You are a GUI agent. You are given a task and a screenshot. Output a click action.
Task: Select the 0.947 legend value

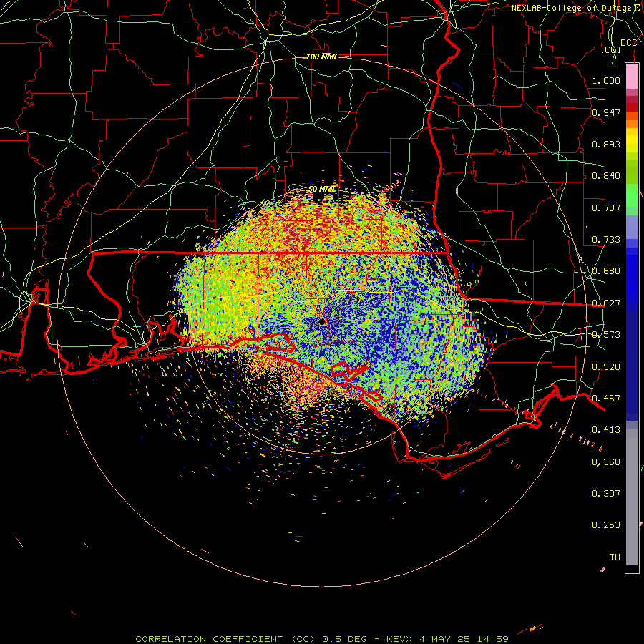(606, 112)
